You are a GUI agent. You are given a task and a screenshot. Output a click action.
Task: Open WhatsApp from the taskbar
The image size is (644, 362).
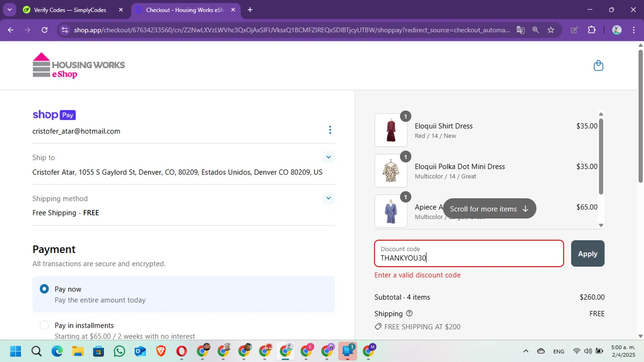click(119, 351)
